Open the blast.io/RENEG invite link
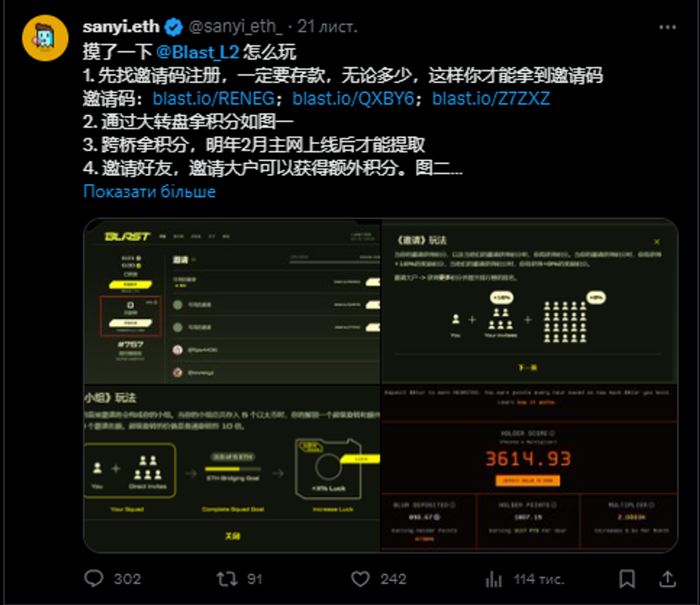Viewport: 700px width, 605px height. (214, 99)
